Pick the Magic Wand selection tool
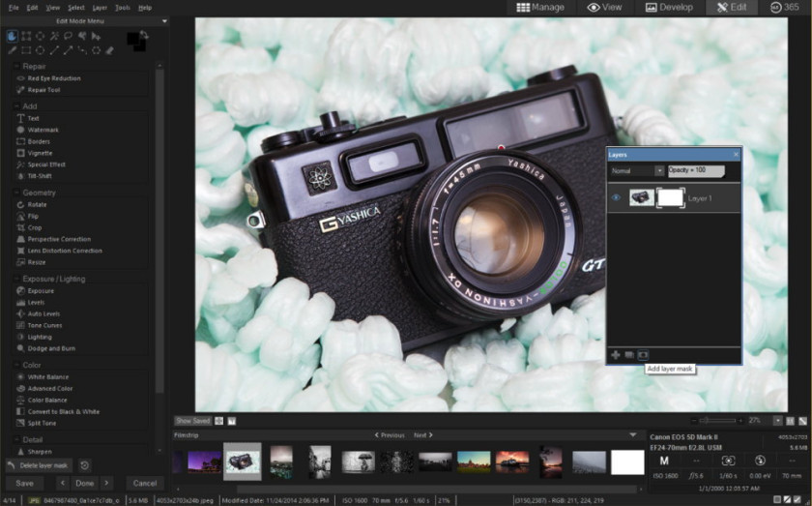 coord(54,36)
